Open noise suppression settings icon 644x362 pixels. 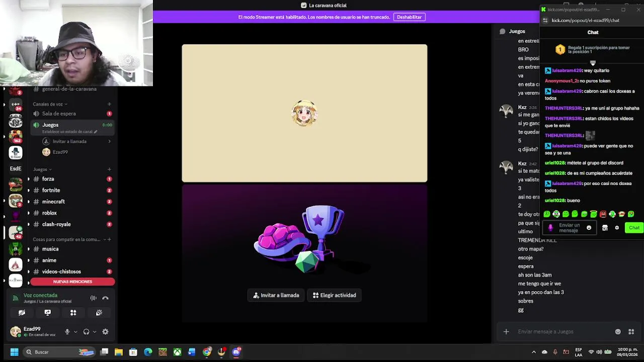[94, 298]
